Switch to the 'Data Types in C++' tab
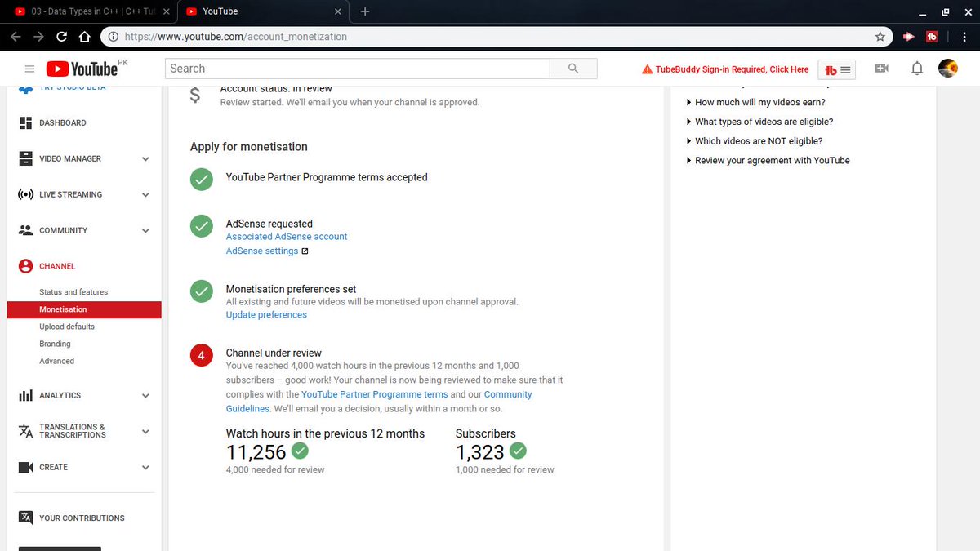Image resolution: width=980 pixels, height=551 pixels. click(91, 11)
